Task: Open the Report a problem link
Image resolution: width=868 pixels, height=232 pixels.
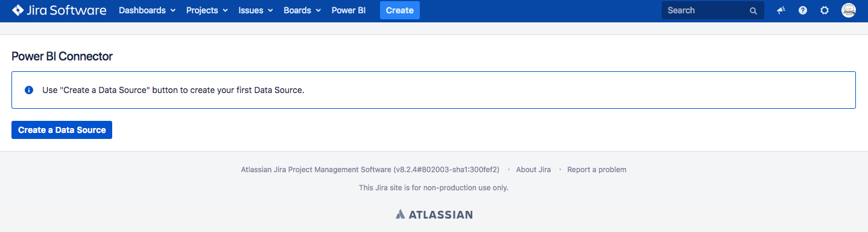Action: (597, 170)
